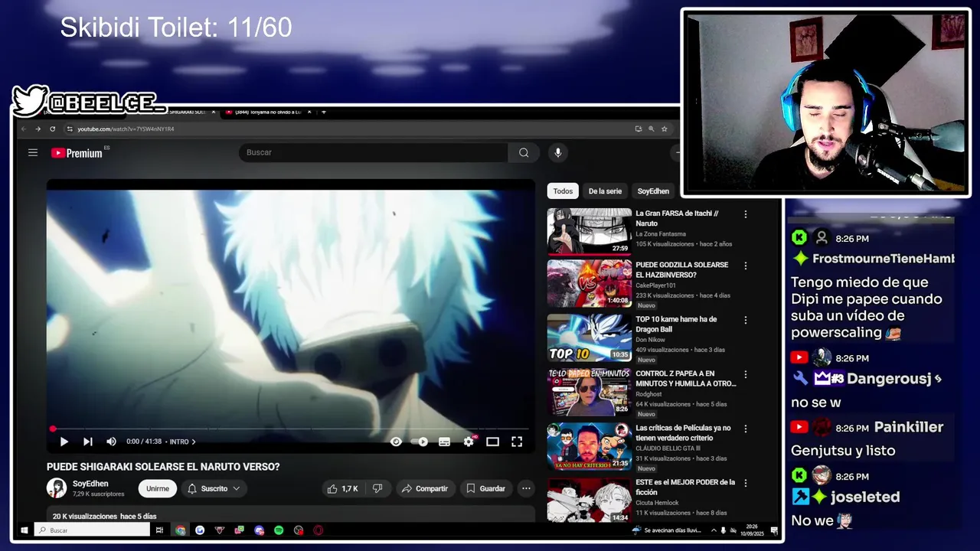The image size is (980, 551).
Task: Expand the INTRO chapter chevron
Action: [x=194, y=442]
